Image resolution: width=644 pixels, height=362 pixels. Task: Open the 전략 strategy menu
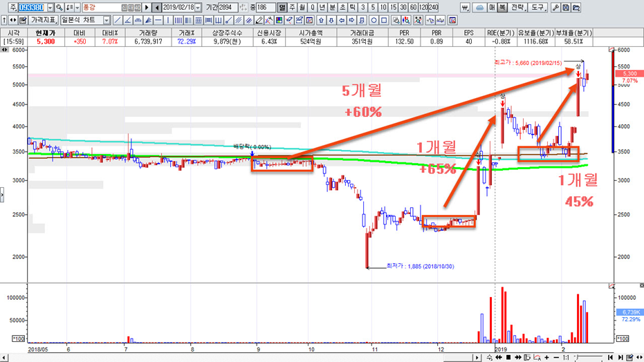point(517,8)
